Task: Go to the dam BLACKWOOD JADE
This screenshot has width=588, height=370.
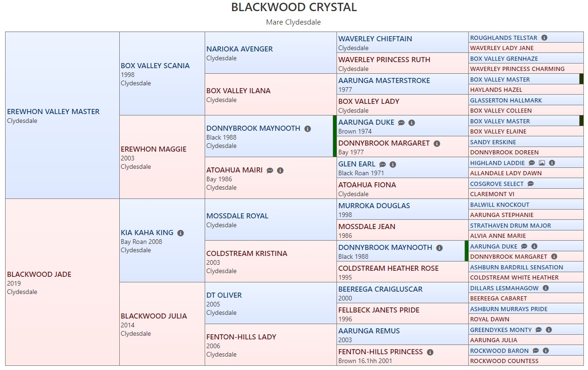Action: [x=39, y=274]
